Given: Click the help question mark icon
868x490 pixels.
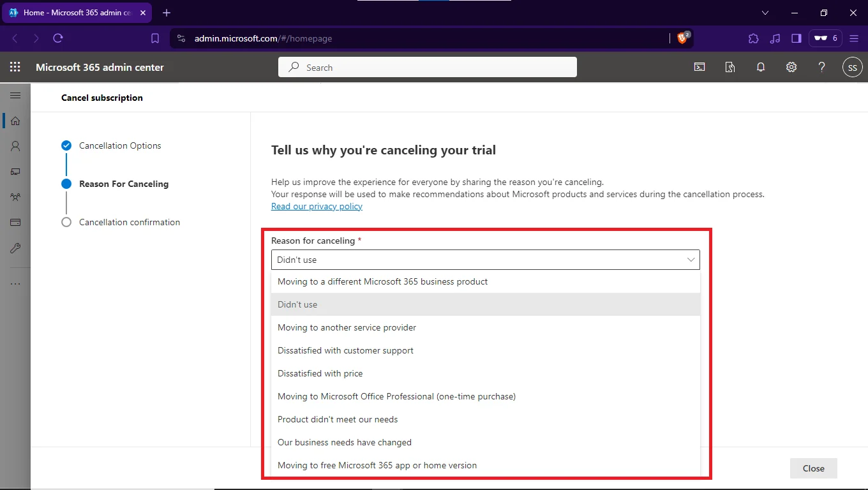Looking at the screenshot, I should [x=822, y=67].
